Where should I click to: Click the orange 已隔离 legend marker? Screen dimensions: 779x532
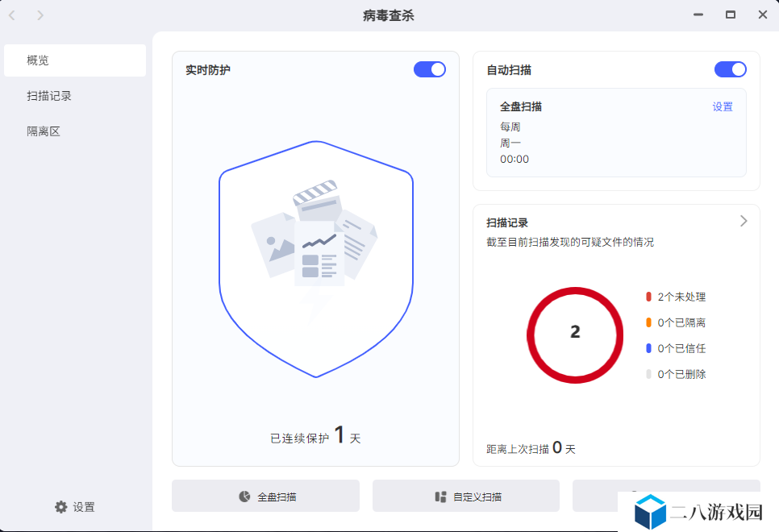[x=648, y=322]
